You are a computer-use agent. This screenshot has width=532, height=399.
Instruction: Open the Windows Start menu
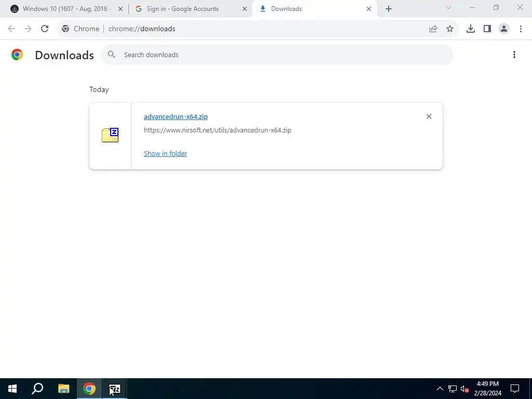click(x=12, y=389)
